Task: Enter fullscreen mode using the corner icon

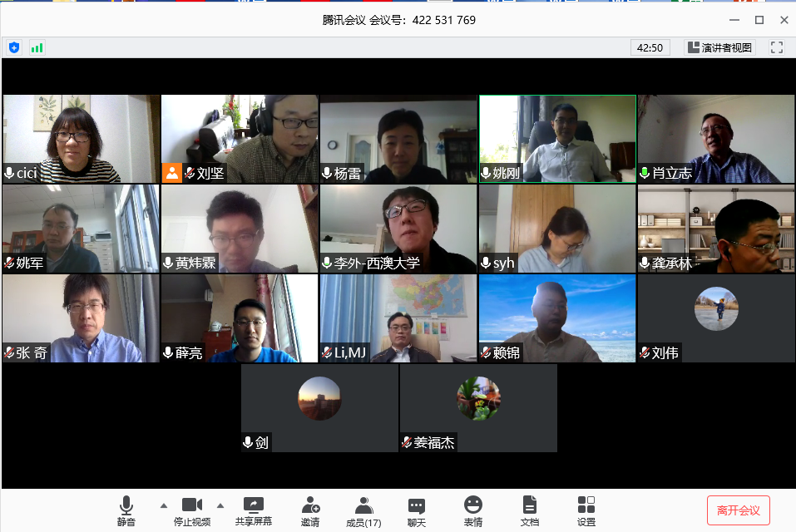Action: (777, 47)
